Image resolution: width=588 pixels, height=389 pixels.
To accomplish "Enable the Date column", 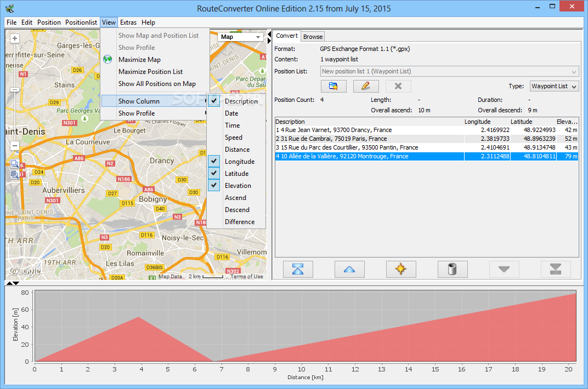I will coord(236,113).
